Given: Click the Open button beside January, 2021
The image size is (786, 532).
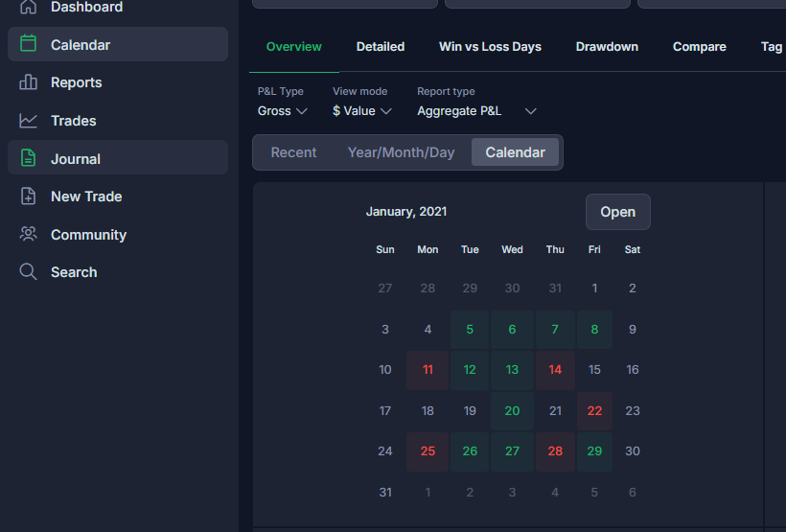Looking at the screenshot, I should [618, 212].
